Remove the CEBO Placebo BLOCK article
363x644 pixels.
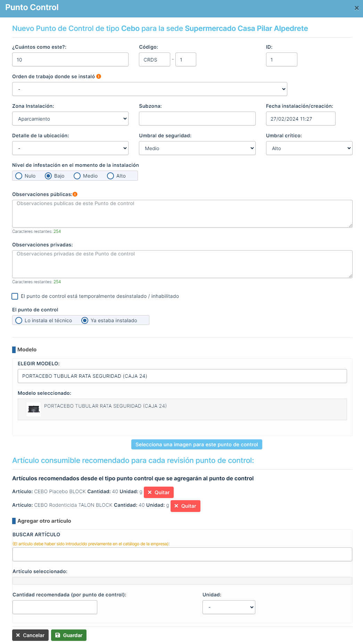(158, 492)
